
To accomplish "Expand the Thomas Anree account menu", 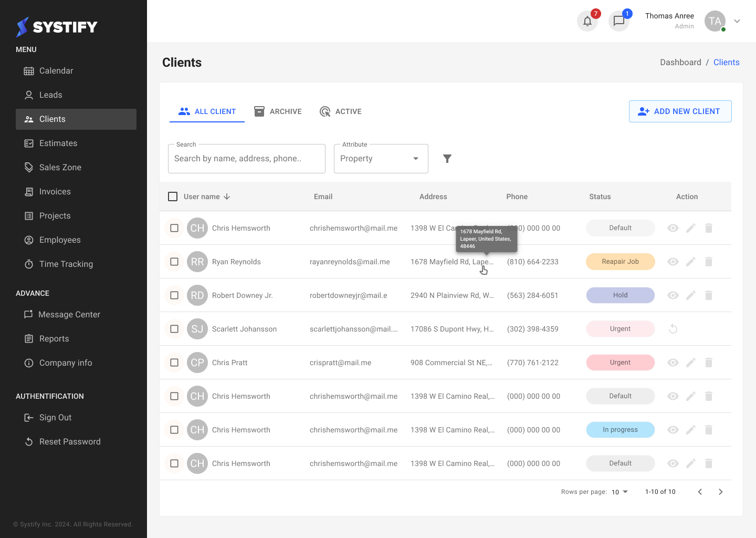I will (x=737, y=21).
